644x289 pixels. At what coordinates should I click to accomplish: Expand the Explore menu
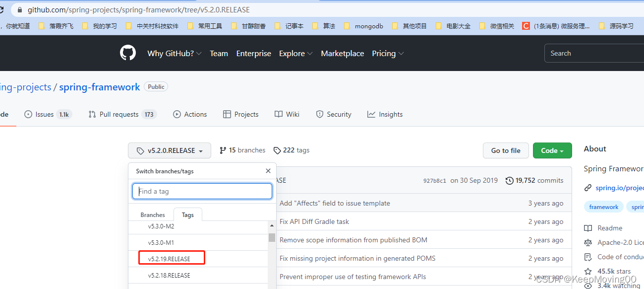coord(296,53)
